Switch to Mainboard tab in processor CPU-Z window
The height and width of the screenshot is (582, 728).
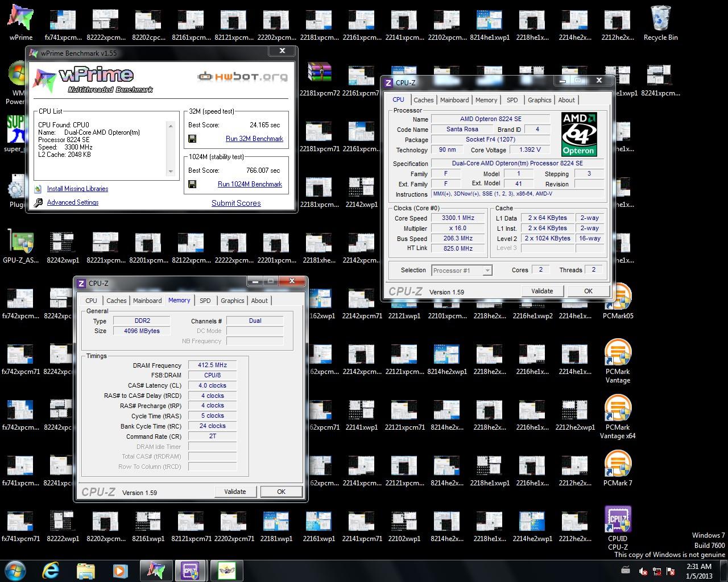[x=454, y=100]
